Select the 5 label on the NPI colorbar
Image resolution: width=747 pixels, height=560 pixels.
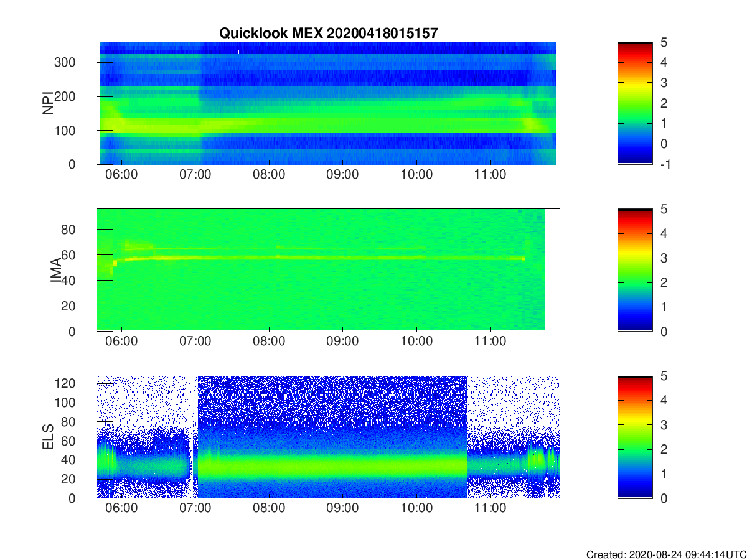coord(664,42)
